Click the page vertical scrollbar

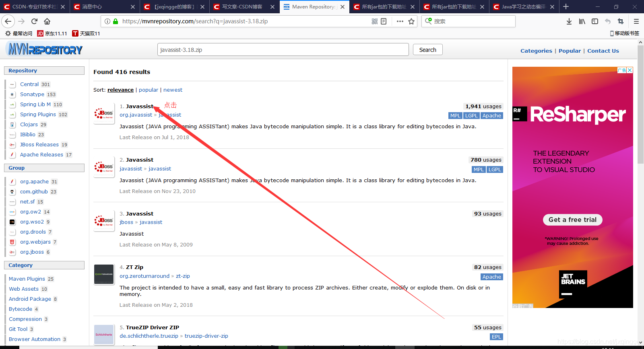[640, 105]
